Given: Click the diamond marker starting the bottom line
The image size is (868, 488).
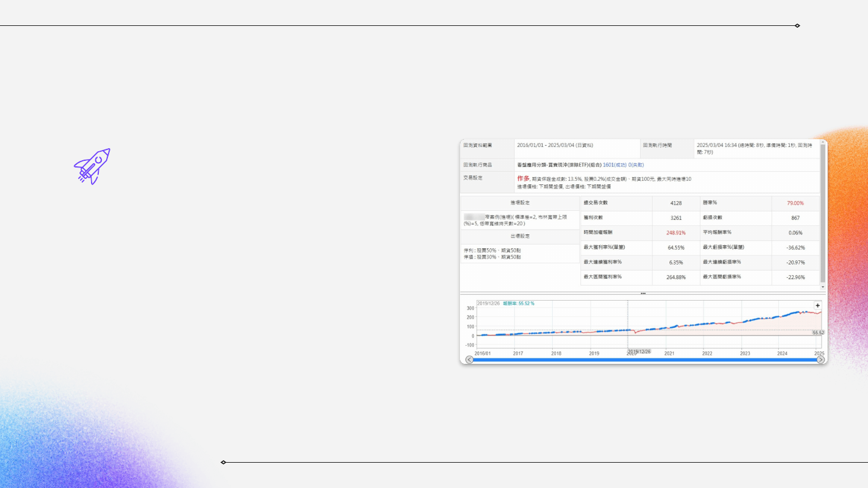Looking at the screenshot, I should [224, 463].
